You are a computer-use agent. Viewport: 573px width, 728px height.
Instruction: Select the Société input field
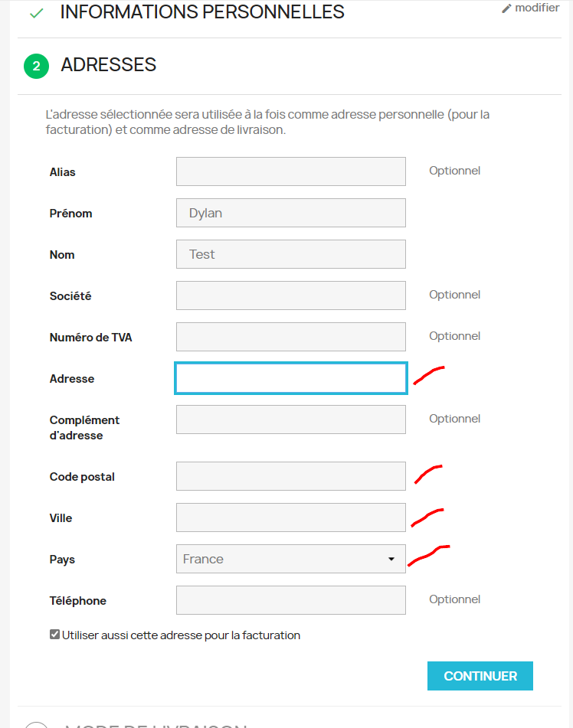290,295
